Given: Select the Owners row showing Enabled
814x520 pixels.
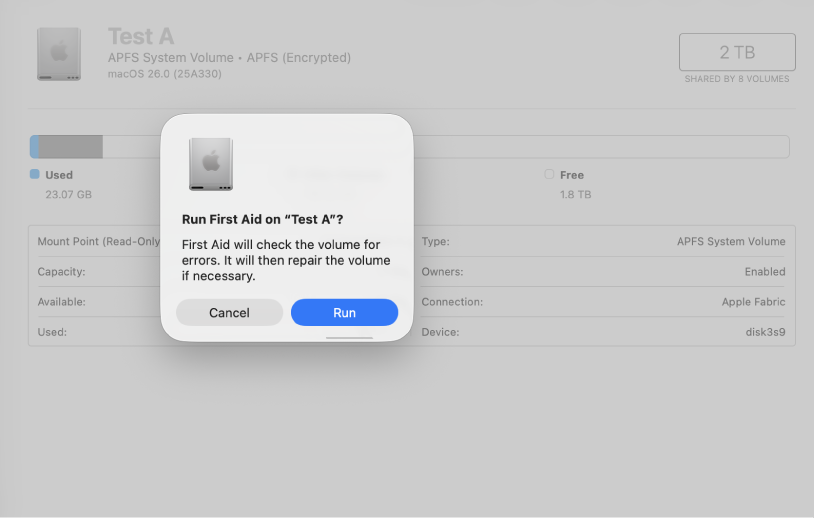Looking at the screenshot, I should click(603, 271).
